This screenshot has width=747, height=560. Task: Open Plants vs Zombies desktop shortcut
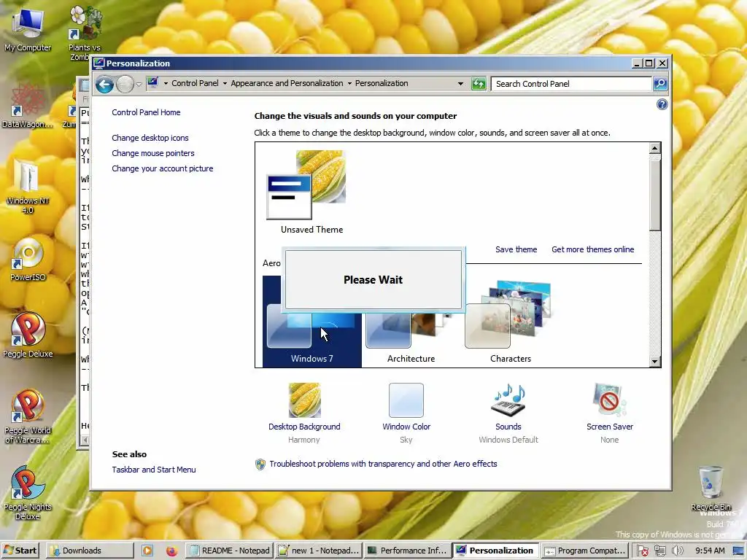[x=85, y=34]
